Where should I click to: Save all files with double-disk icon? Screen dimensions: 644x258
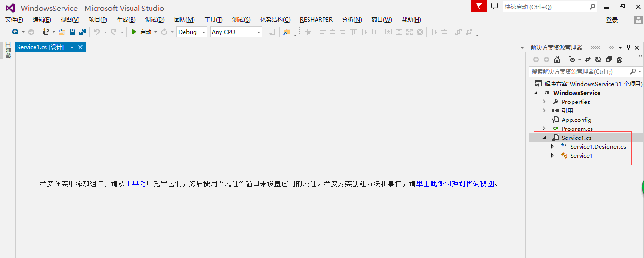[x=83, y=32]
